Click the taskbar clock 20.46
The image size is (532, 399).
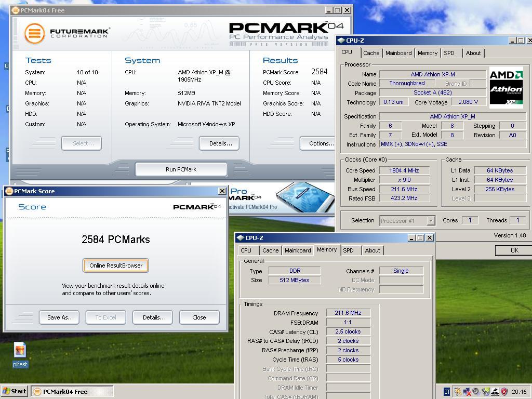point(519,392)
